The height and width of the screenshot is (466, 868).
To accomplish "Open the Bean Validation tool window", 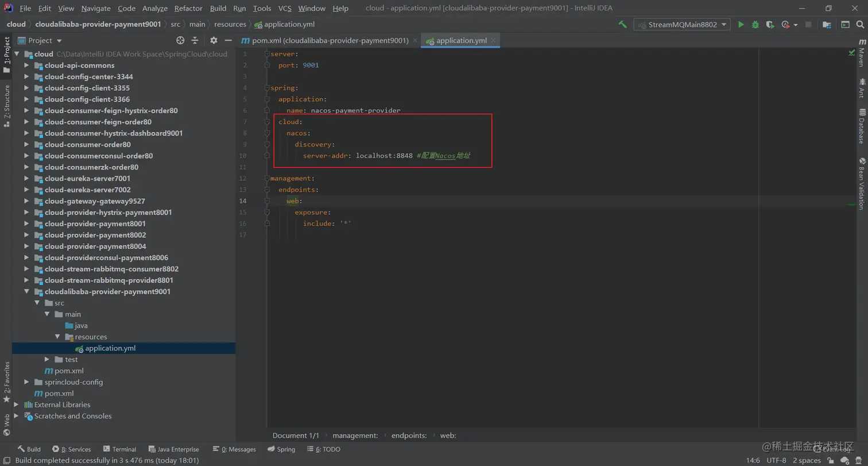I will point(862,184).
